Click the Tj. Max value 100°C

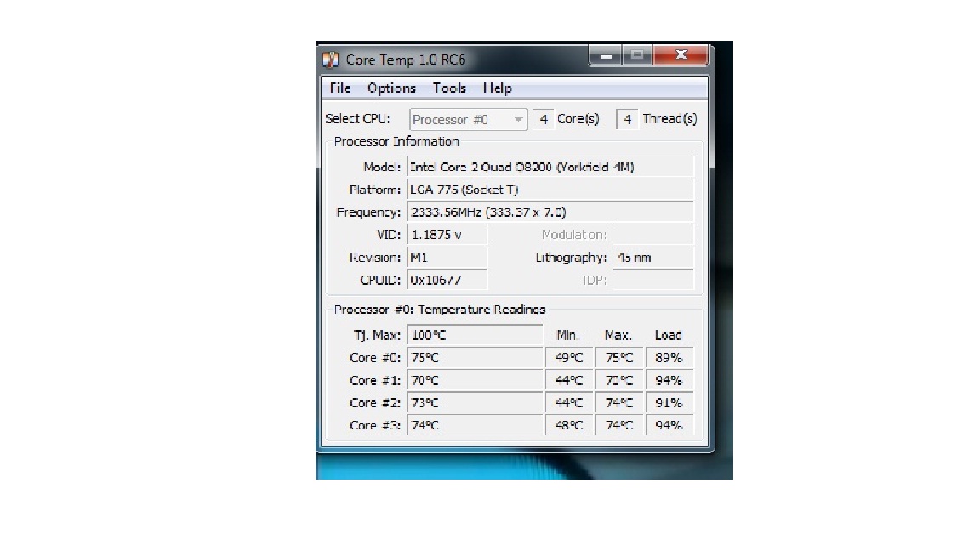(x=475, y=336)
